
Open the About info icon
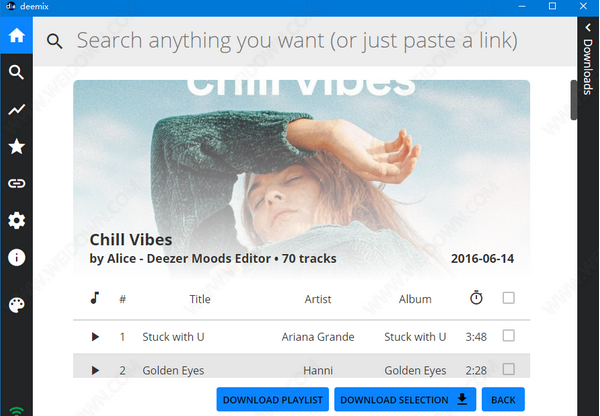[16, 257]
